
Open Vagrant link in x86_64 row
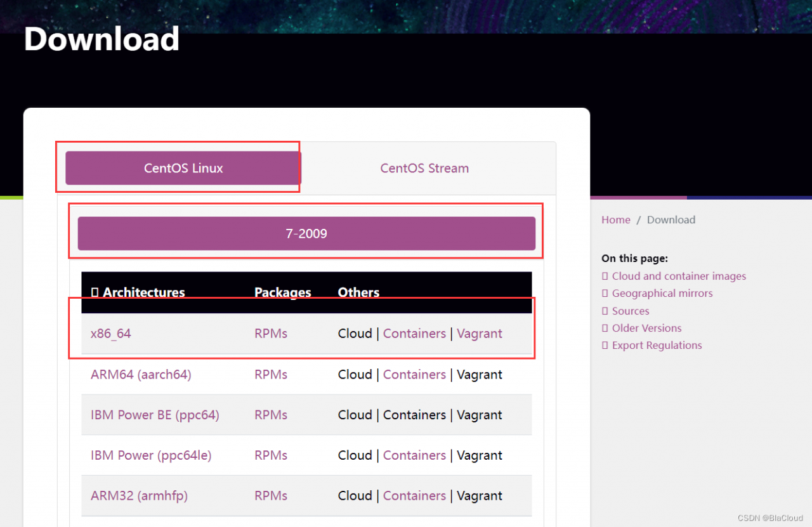tap(480, 334)
